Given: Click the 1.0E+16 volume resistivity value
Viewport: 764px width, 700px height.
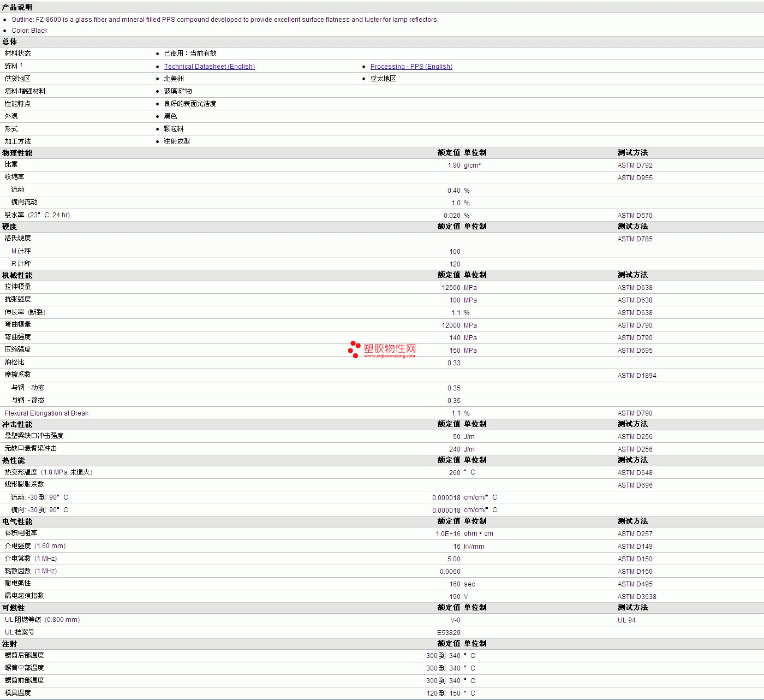Looking at the screenshot, I should 447,534.
